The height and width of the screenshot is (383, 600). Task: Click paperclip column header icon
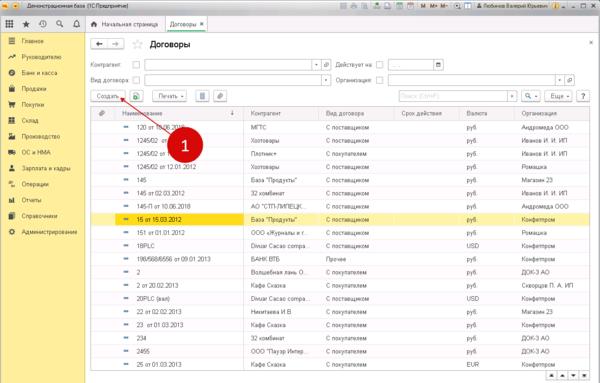click(102, 113)
